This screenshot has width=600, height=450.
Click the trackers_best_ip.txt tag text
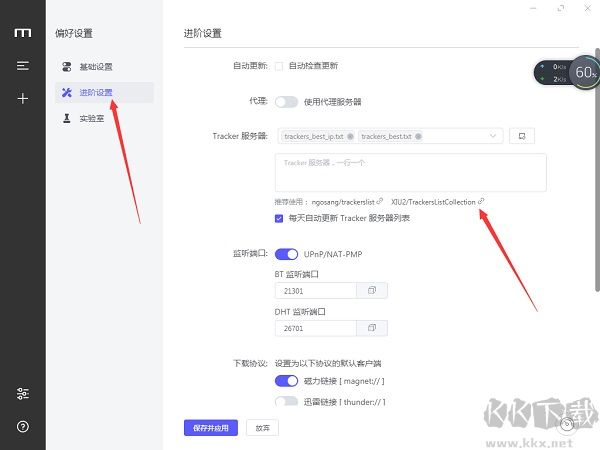pyautogui.click(x=314, y=136)
